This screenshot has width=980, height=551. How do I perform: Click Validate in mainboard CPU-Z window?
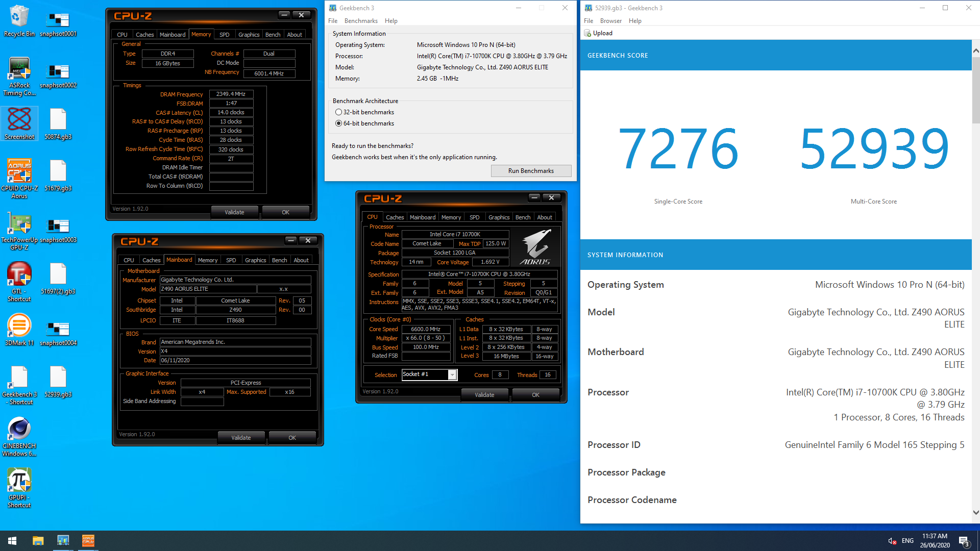[241, 438]
